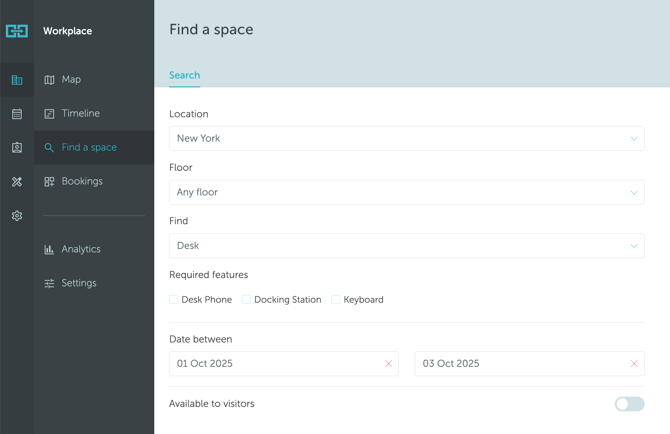
Task: Click the 01 Oct 2025 date field
Action: 275,364
